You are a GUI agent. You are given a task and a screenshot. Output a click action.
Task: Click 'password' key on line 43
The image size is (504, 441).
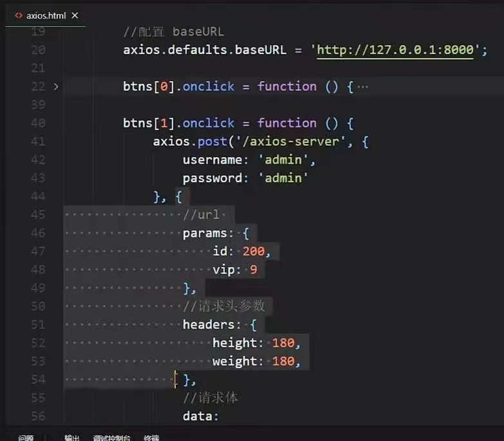click(212, 178)
